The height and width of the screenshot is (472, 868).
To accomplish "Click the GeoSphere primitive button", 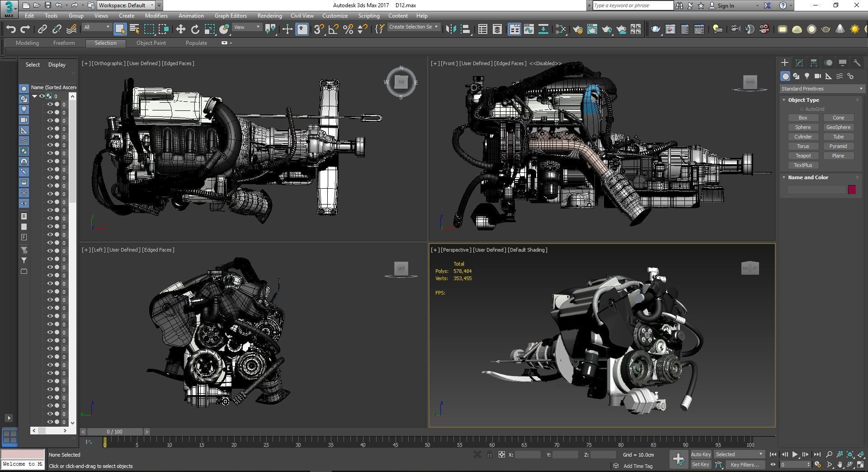I will [x=838, y=127].
